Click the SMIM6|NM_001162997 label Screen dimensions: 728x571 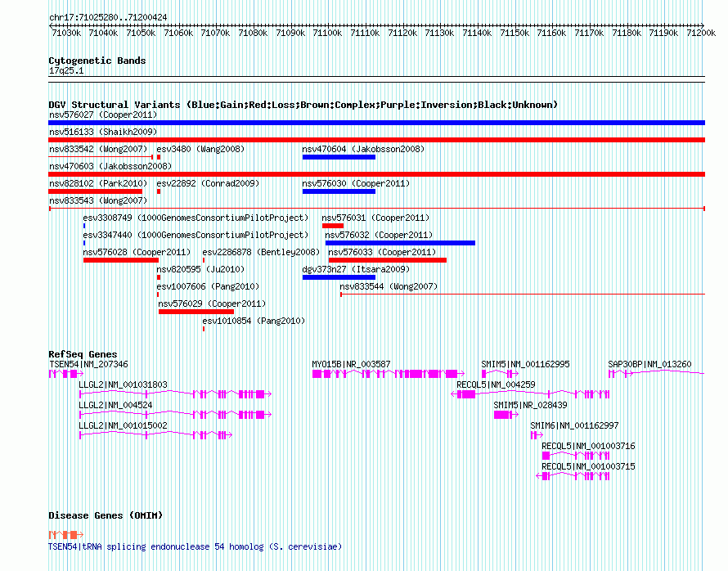pyautogui.click(x=574, y=426)
